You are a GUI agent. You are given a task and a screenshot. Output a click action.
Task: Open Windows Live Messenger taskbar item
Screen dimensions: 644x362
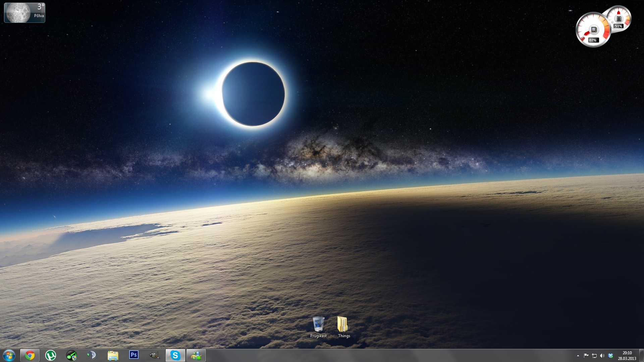click(196, 355)
